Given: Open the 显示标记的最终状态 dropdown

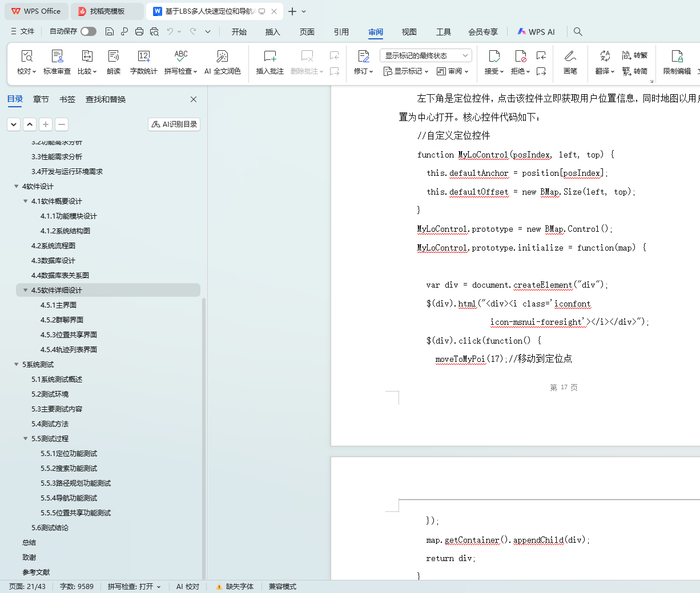Looking at the screenshot, I should coord(425,55).
